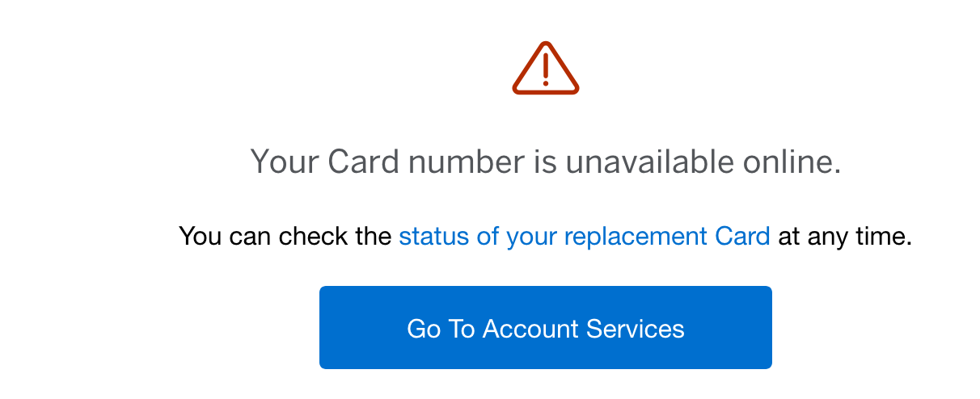The image size is (980, 399).
Task: Click the red warning triangle icon
Action: [546, 69]
